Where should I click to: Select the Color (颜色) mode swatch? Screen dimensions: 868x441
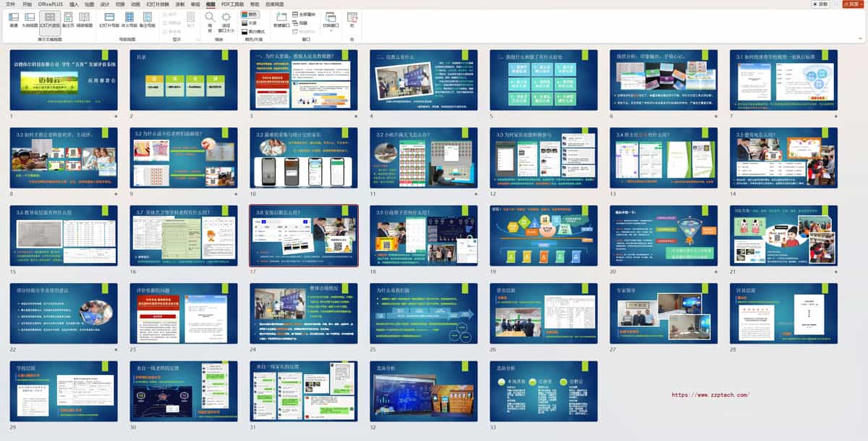point(249,14)
